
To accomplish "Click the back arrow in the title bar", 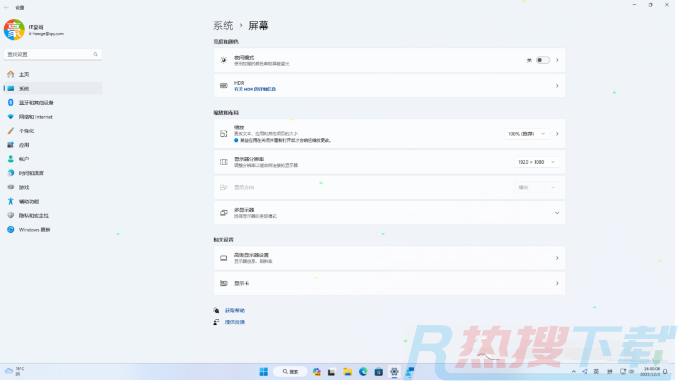I will click(x=6, y=7).
